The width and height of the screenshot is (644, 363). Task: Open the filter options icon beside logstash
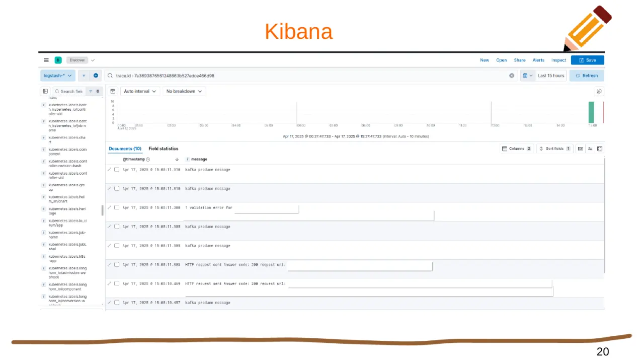(x=84, y=76)
